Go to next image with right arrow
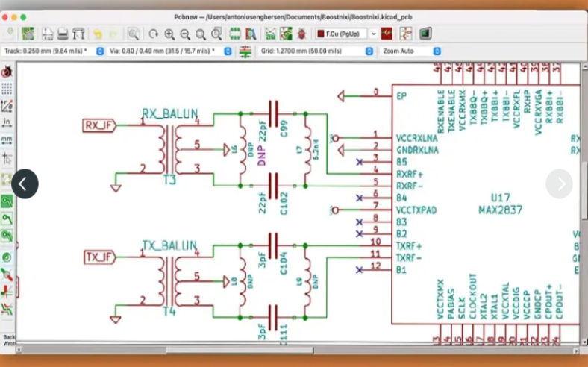This screenshot has height=367, width=588. (559, 183)
